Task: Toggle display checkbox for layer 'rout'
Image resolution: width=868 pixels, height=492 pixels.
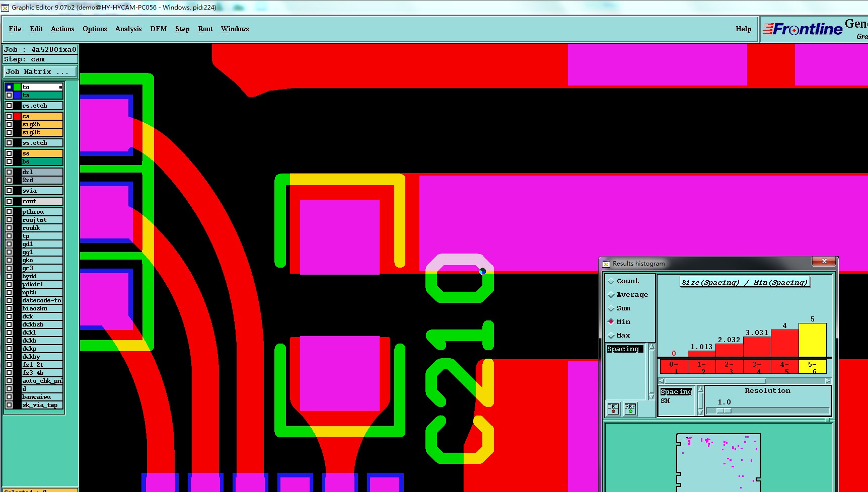Action: pyautogui.click(x=9, y=201)
